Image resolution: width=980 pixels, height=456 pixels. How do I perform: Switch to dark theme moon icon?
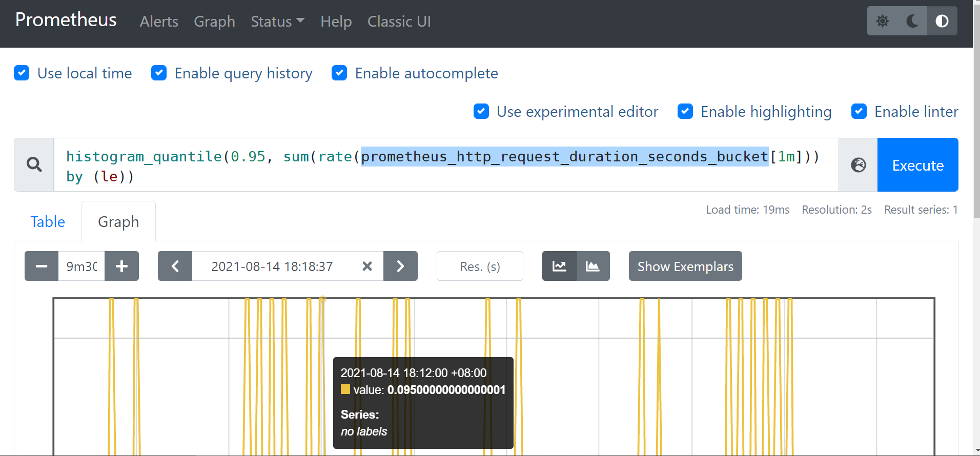(x=912, y=21)
